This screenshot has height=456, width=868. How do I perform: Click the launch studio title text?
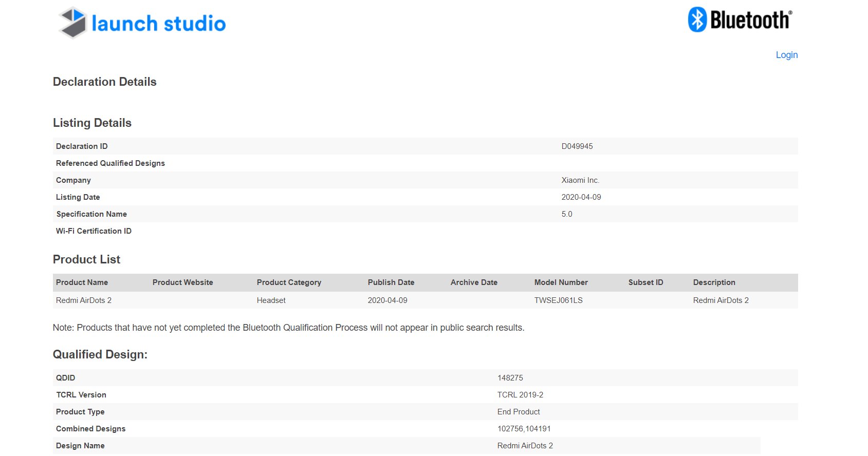point(158,24)
